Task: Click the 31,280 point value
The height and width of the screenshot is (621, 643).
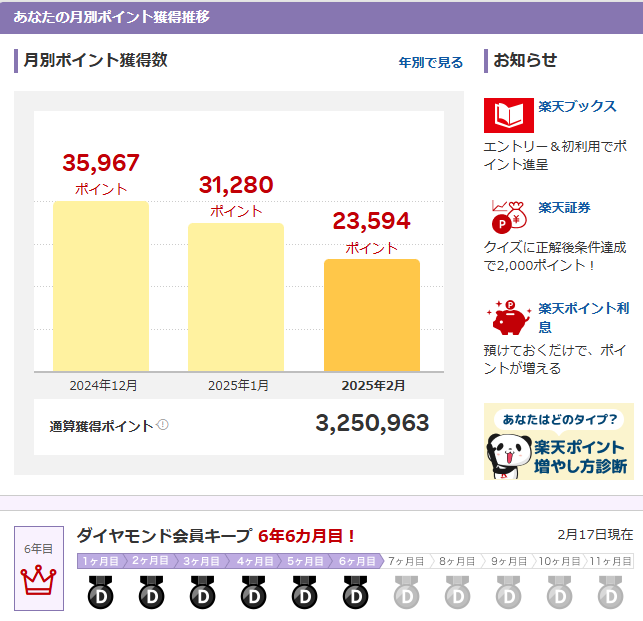Action: [x=236, y=185]
